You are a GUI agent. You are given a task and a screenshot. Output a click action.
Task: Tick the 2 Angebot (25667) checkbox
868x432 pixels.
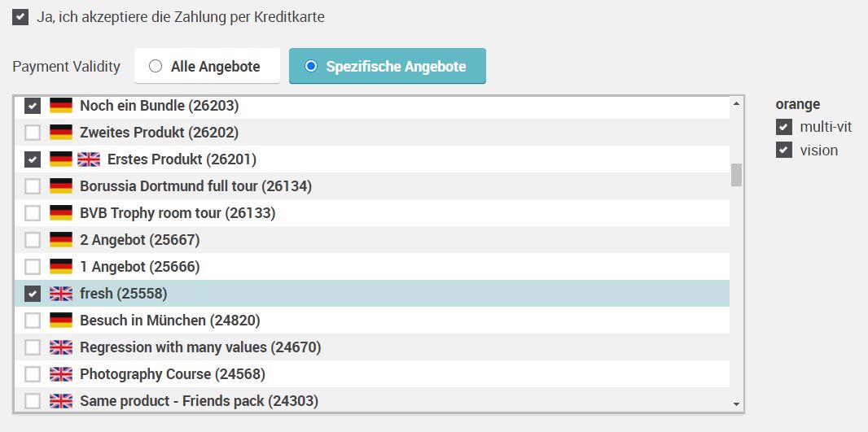click(x=33, y=240)
